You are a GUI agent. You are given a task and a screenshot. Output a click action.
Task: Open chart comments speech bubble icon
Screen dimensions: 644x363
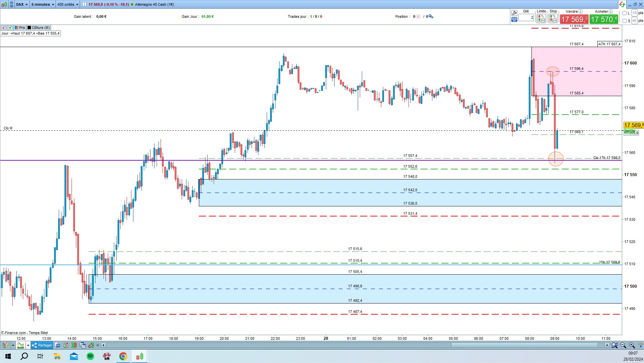[57, 345]
